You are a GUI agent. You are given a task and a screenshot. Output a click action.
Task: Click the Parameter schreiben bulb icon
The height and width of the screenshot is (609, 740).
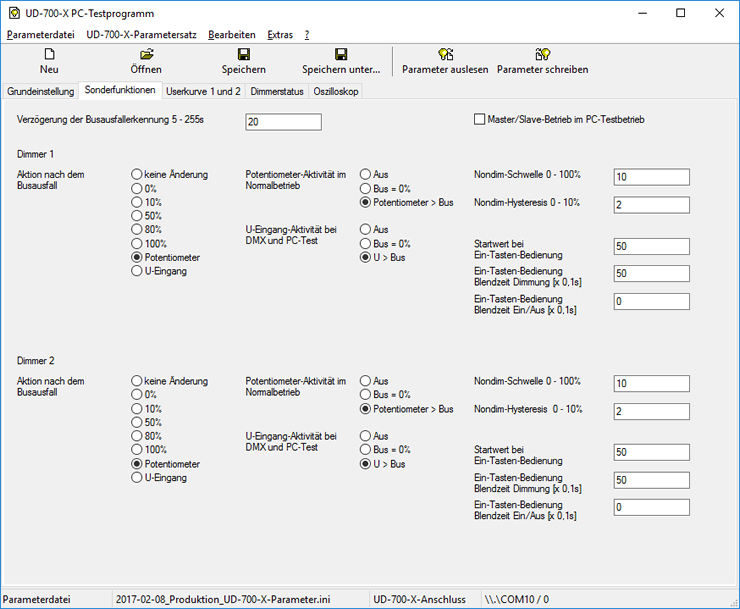point(542,54)
